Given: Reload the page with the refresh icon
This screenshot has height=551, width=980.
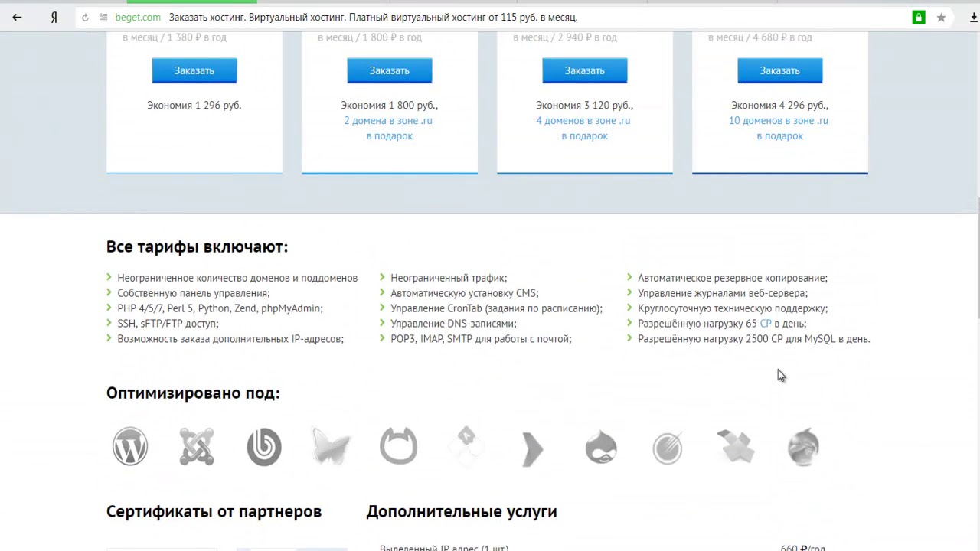Looking at the screenshot, I should 85,18.
